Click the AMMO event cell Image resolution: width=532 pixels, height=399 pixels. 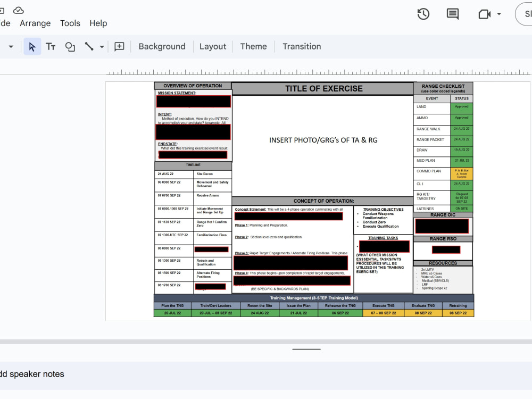click(432, 119)
